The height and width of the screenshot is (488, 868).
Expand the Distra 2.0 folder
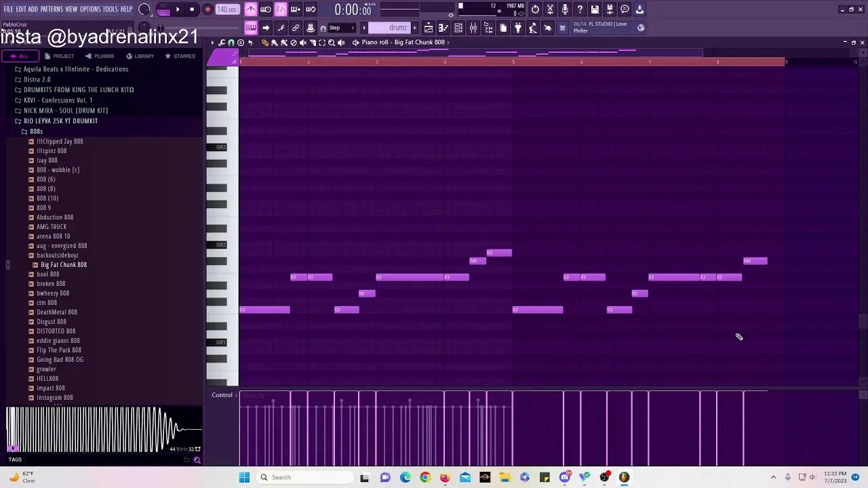[34, 79]
